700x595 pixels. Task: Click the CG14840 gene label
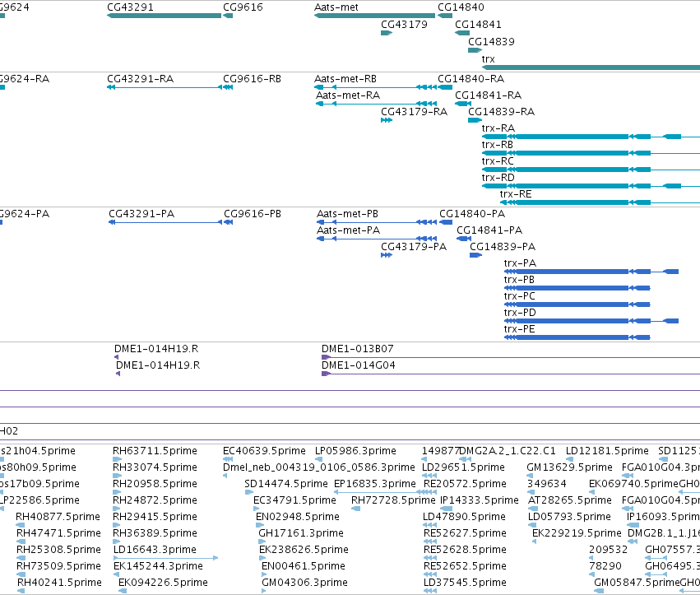pos(461,7)
